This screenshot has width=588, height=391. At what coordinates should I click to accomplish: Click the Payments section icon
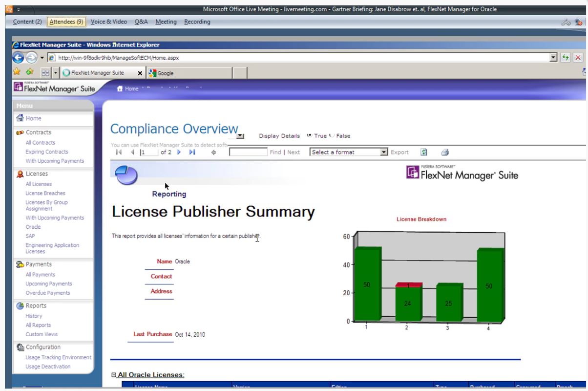click(x=20, y=264)
